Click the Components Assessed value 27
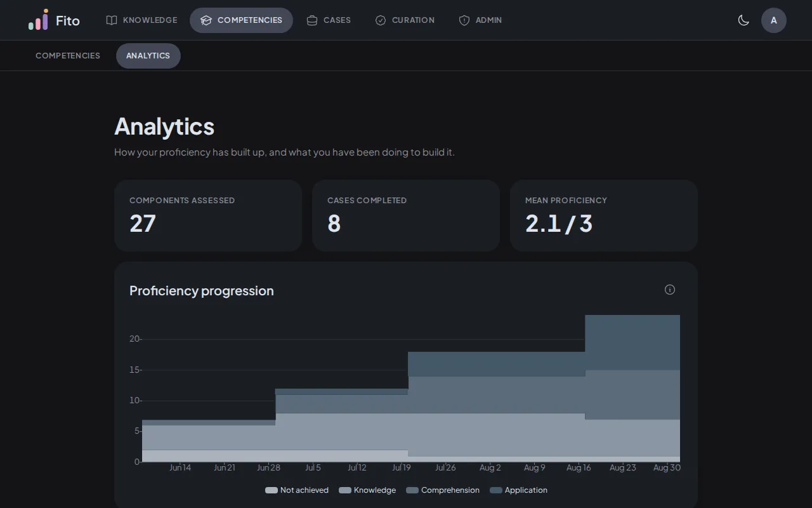The image size is (812, 508). [143, 224]
